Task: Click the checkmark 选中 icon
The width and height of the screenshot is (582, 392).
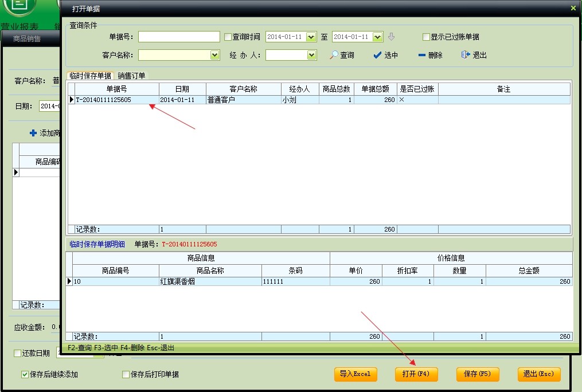Action: click(377, 55)
